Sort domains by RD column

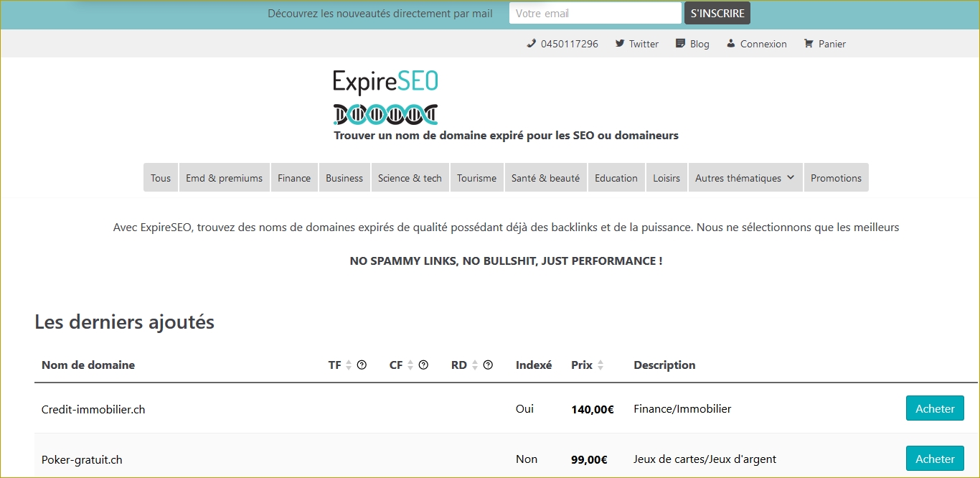pos(473,365)
